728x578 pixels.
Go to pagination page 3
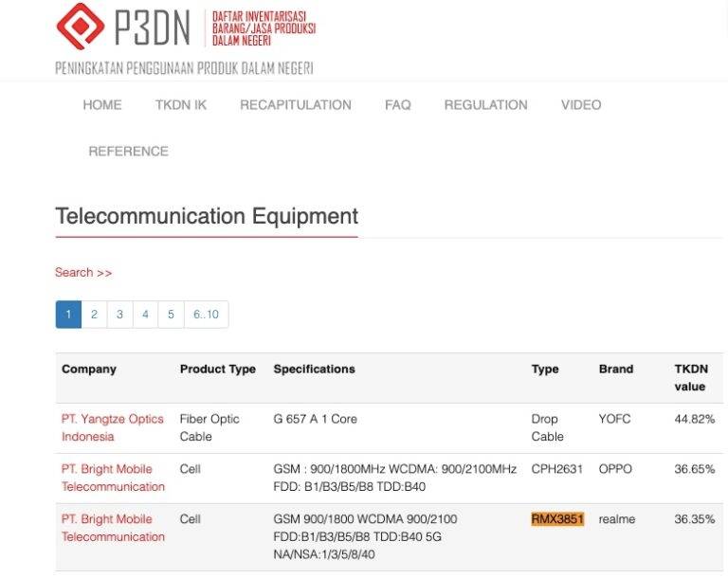point(119,315)
